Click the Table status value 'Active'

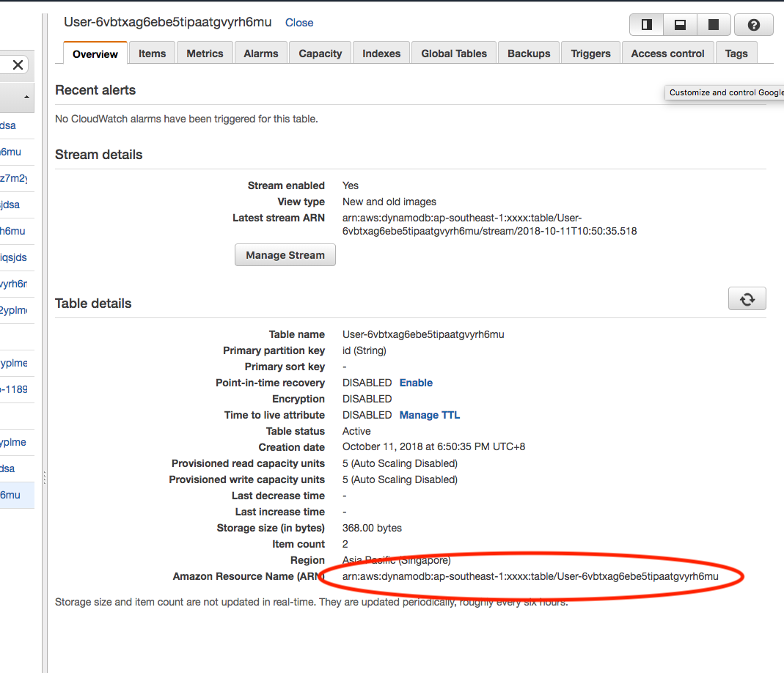click(356, 431)
